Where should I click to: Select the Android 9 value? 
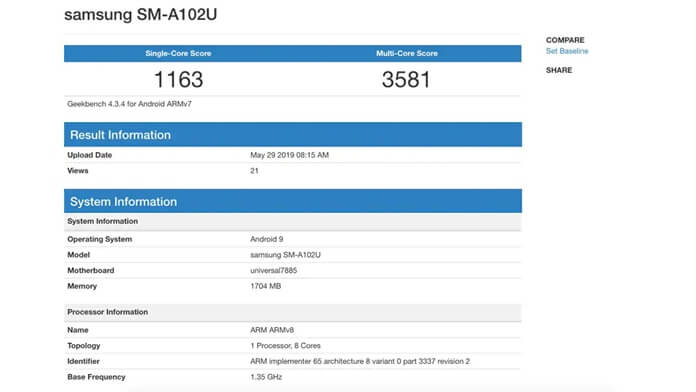pyautogui.click(x=266, y=239)
